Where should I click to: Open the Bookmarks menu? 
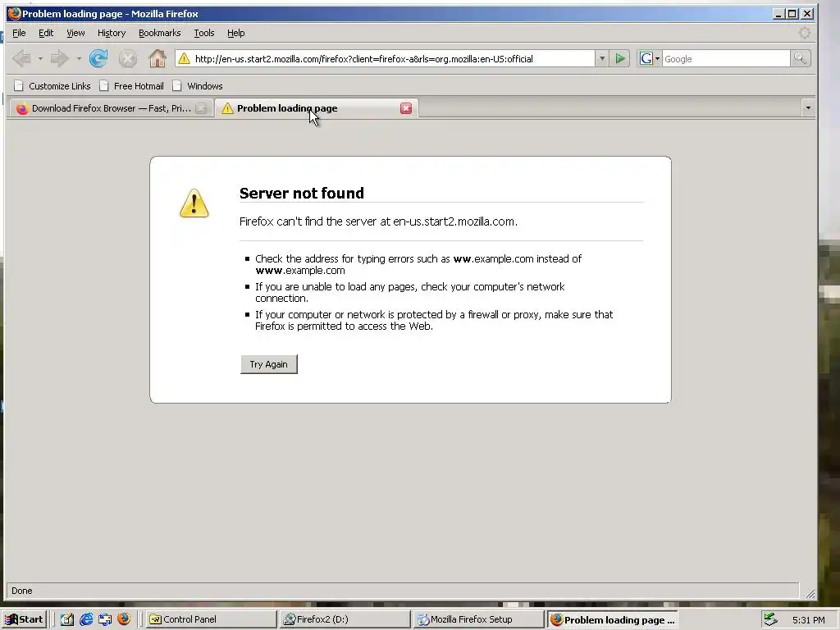160,33
